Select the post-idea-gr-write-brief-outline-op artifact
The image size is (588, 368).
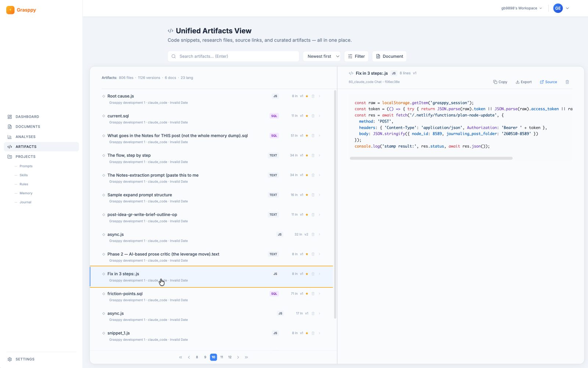pyautogui.click(x=211, y=218)
